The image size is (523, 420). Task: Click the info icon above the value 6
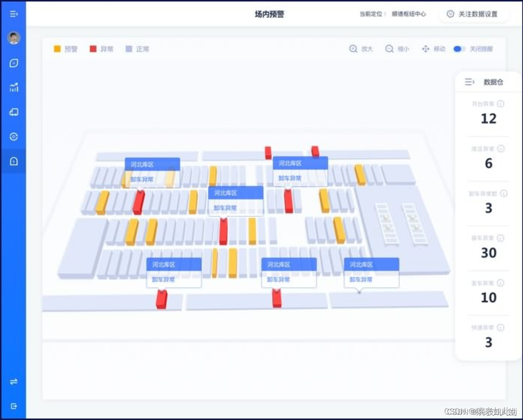coord(501,149)
